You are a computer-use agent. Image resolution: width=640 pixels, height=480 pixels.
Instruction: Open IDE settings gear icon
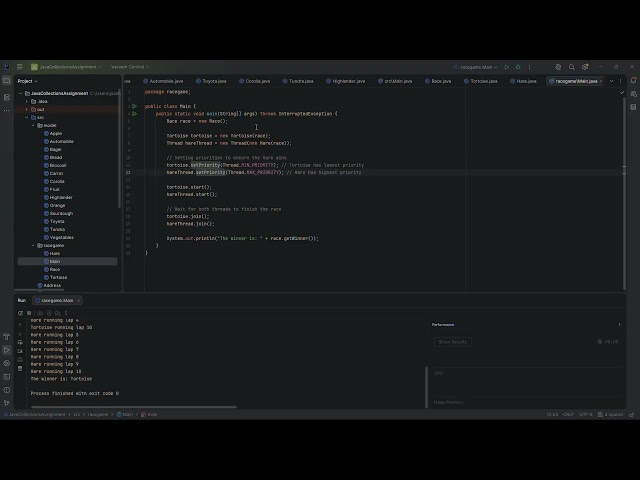(585, 67)
